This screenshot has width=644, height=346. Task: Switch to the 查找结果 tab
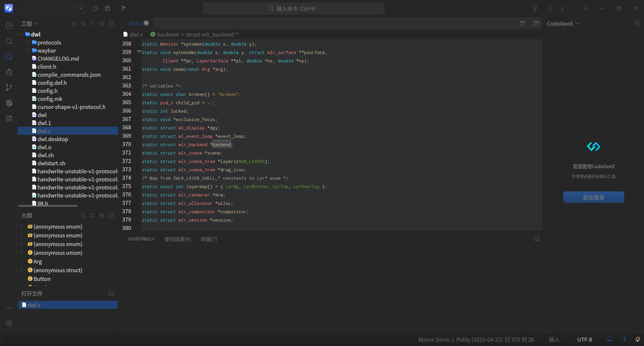click(178, 239)
